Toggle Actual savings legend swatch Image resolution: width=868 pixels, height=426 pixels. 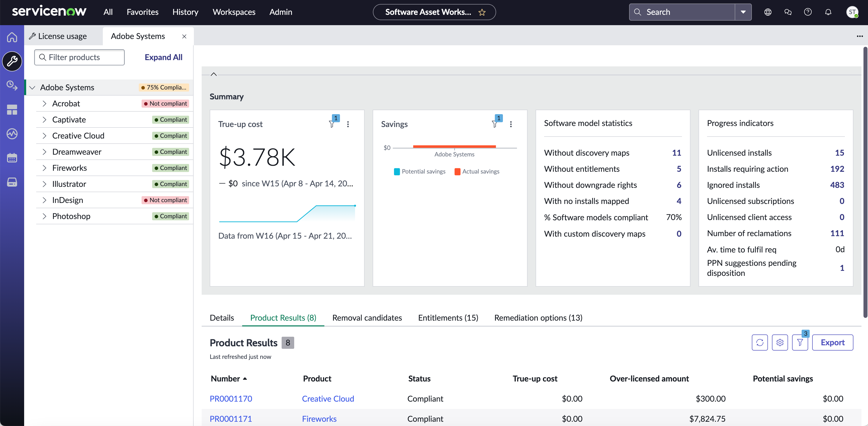point(457,172)
